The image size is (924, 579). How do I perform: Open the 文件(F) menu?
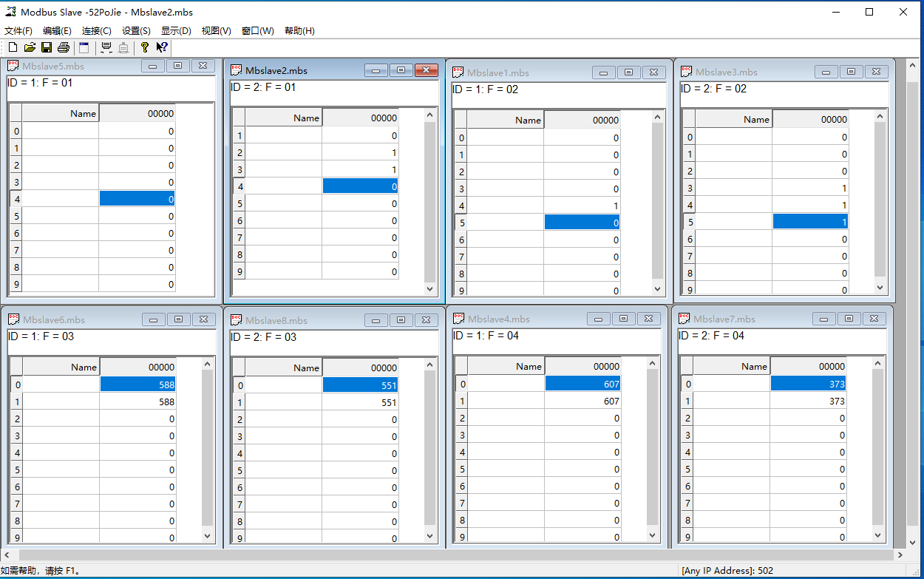pyautogui.click(x=18, y=31)
